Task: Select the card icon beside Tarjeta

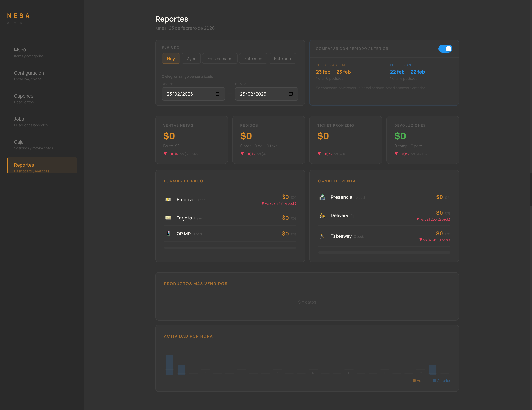Action: click(x=169, y=218)
